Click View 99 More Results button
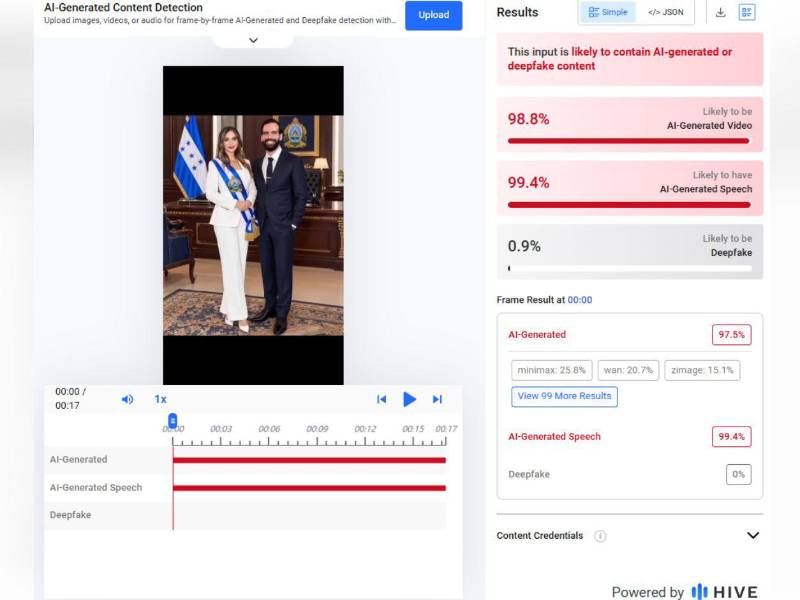This screenshot has width=800, height=600. coord(564,396)
